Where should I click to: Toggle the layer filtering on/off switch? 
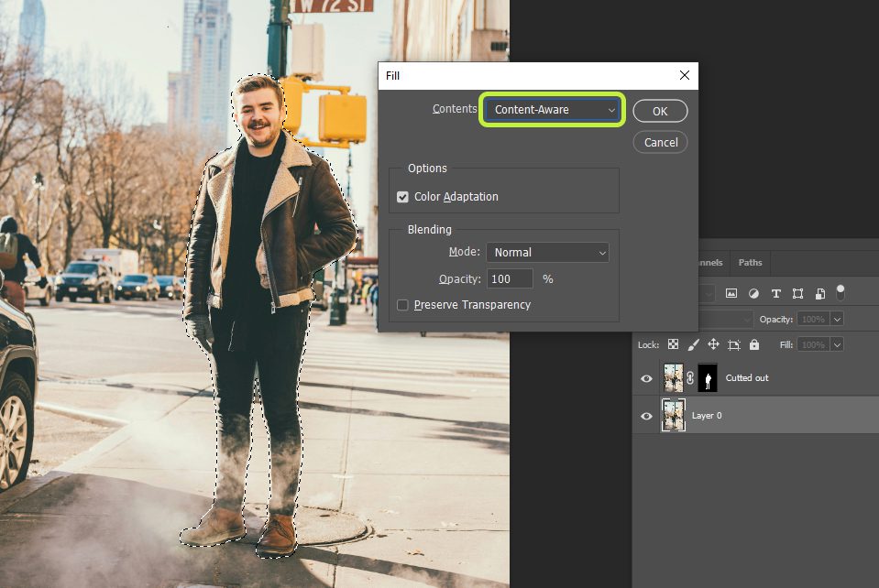(x=841, y=292)
